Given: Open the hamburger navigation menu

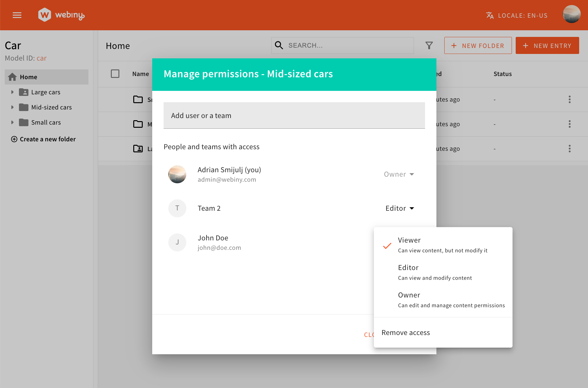Looking at the screenshot, I should [x=17, y=15].
